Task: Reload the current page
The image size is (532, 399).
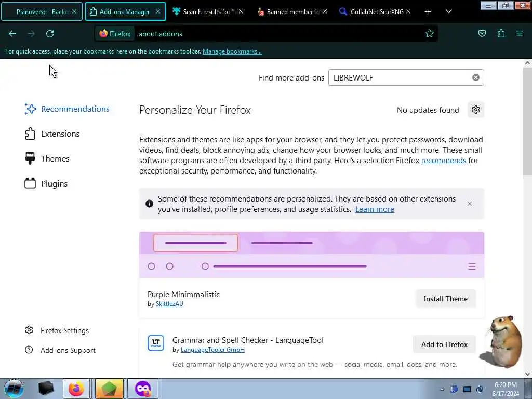Action: (50, 34)
